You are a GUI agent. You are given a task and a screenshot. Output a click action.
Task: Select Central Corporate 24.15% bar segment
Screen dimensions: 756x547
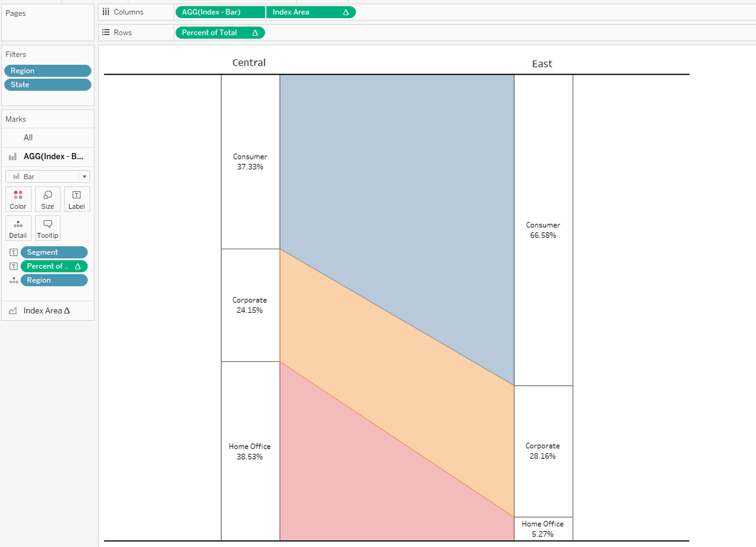pyautogui.click(x=250, y=305)
